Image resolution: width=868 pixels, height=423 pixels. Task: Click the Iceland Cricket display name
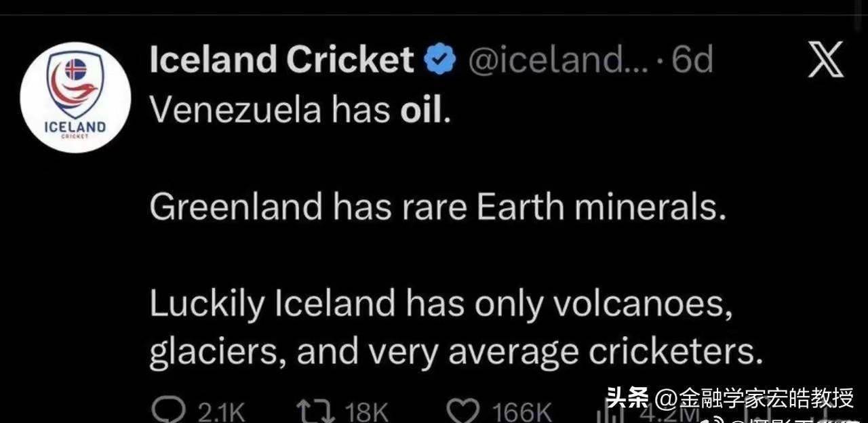pyautogui.click(x=281, y=60)
